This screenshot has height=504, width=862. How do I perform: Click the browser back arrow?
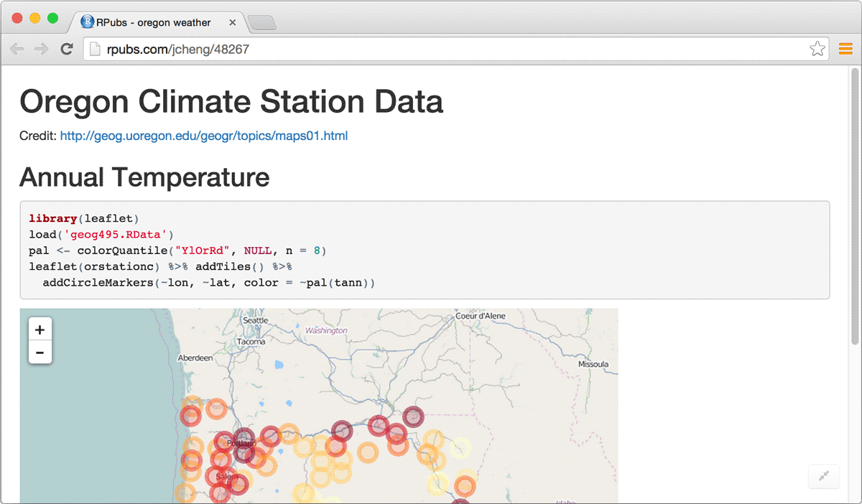17,49
